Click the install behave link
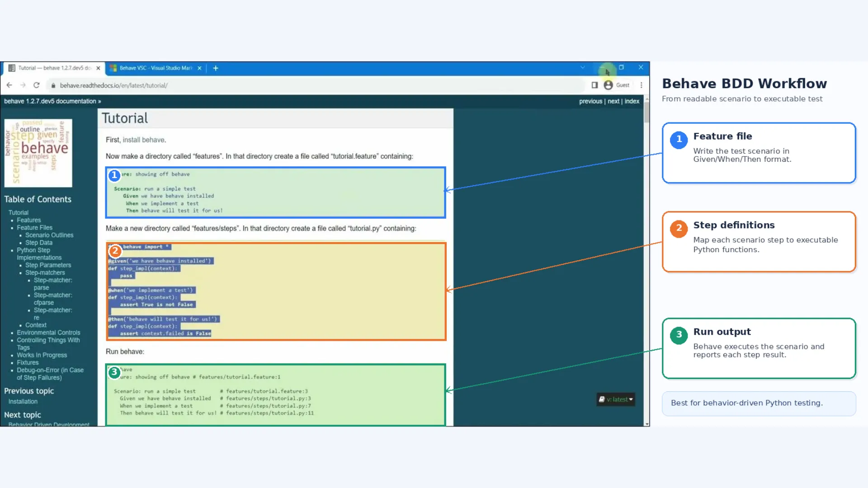This screenshot has width=868, height=488. pos(144,140)
